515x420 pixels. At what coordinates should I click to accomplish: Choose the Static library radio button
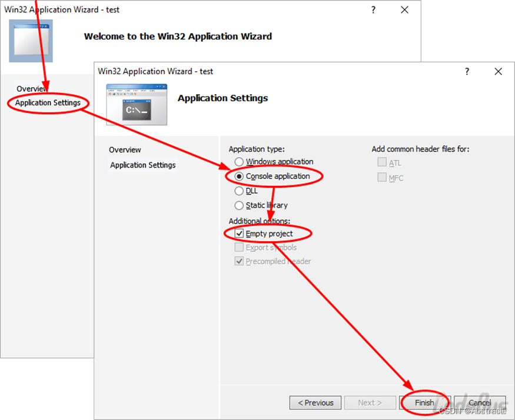pyautogui.click(x=239, y=205)
